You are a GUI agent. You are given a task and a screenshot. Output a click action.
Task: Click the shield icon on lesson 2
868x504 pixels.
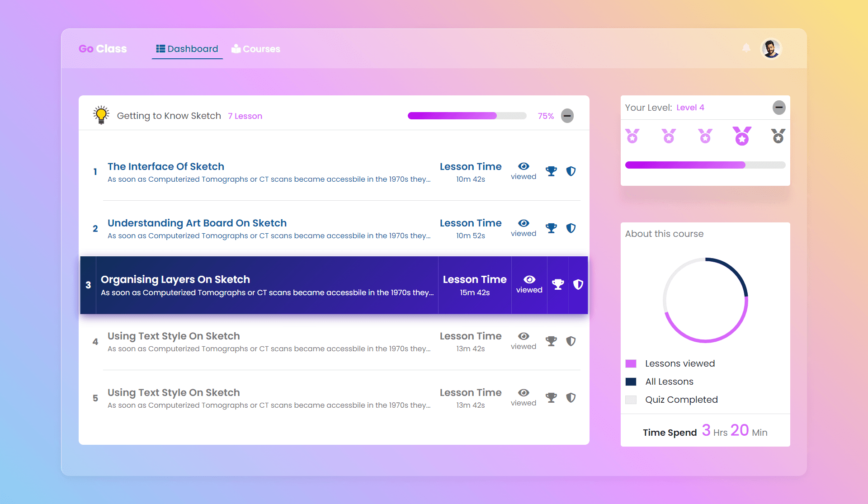(x=570, y=228)
